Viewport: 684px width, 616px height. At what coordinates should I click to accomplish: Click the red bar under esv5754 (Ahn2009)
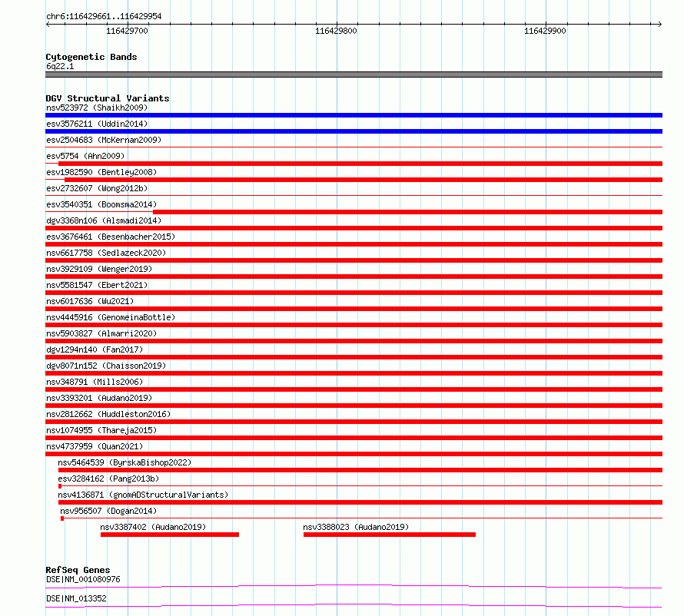click(x=360, y=164)
